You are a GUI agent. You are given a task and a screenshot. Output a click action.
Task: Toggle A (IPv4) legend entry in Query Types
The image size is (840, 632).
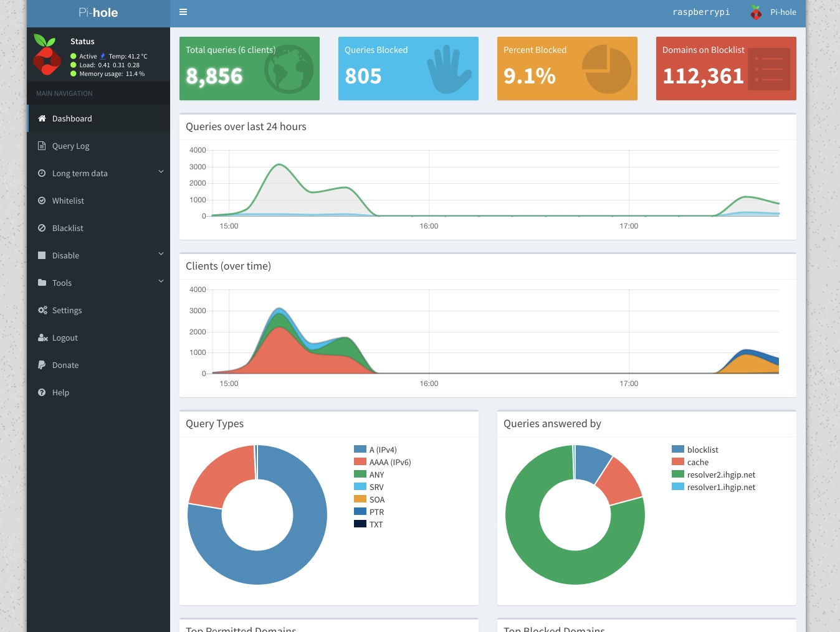pyautogui.click(x=383, y=450)
